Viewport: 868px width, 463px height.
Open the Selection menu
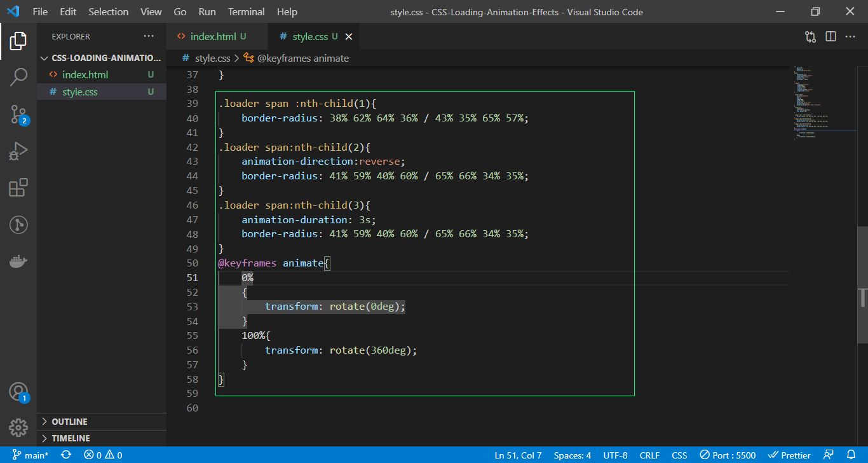[108, 11]
